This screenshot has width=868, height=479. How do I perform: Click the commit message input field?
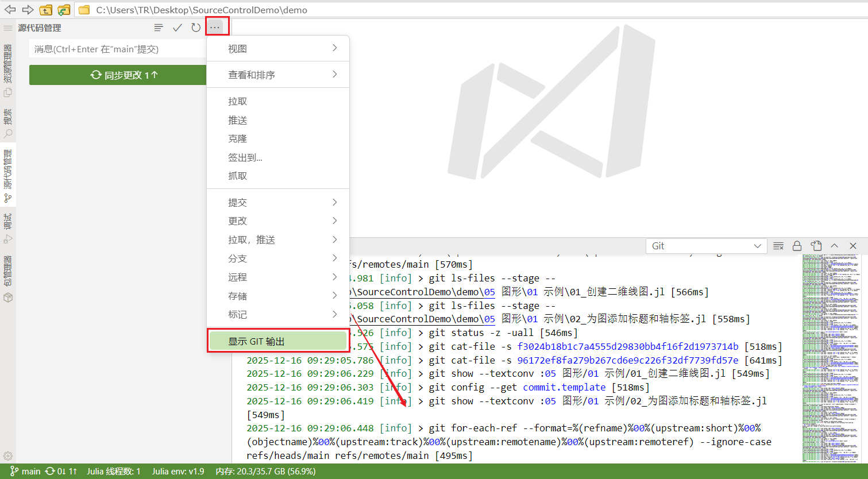point(118,49)
